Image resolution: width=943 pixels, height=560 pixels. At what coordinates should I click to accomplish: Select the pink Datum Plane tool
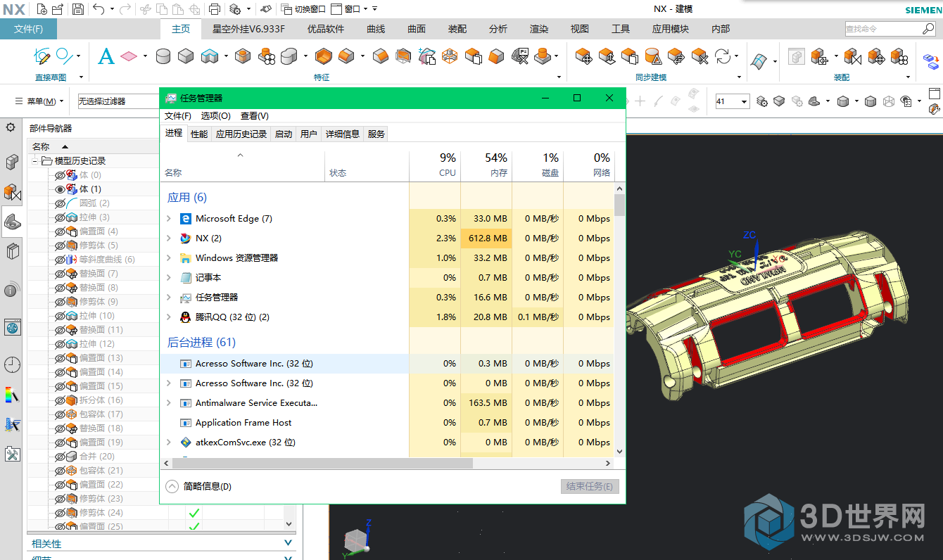(x=128, y=56)
